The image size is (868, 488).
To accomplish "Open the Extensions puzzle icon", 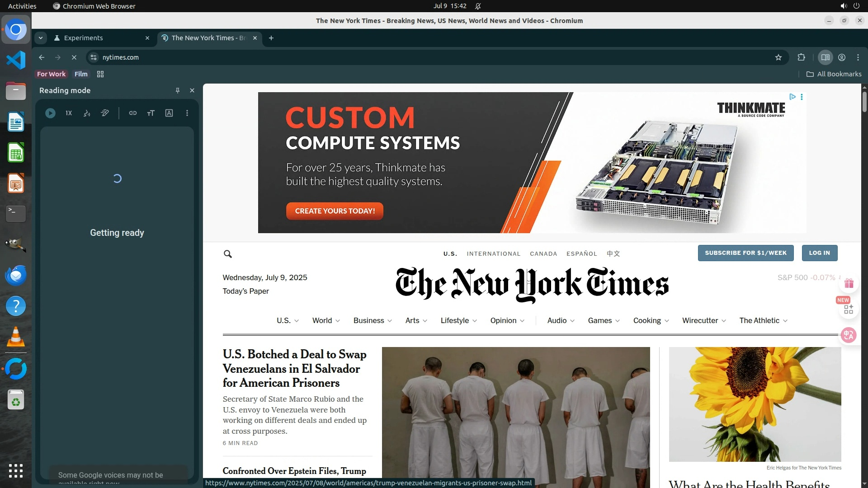I will [801, 57].
